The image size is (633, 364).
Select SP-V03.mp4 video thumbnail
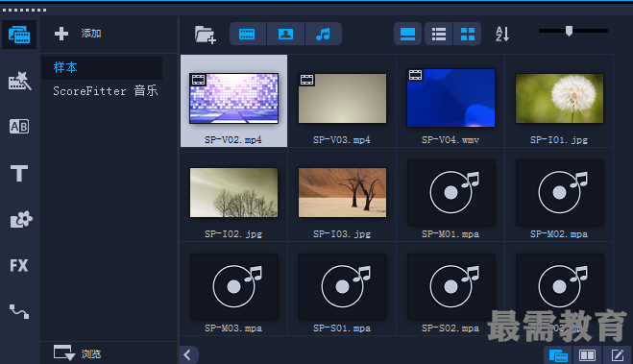342,98
